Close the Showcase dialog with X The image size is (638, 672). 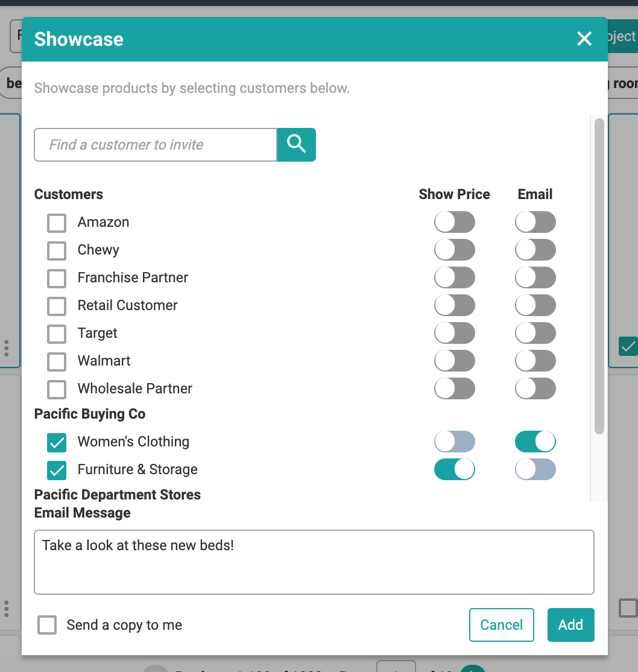[x=584, y=39]
